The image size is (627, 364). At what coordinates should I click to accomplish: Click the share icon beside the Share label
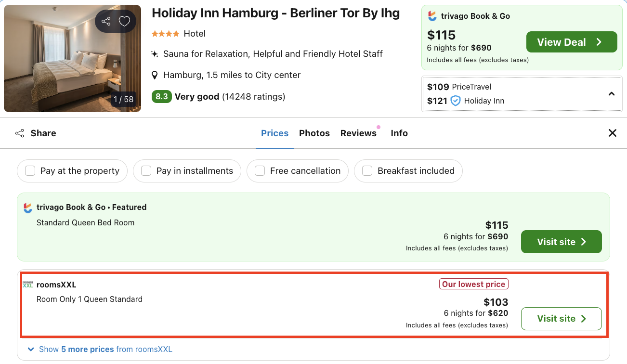coord(19,133)
